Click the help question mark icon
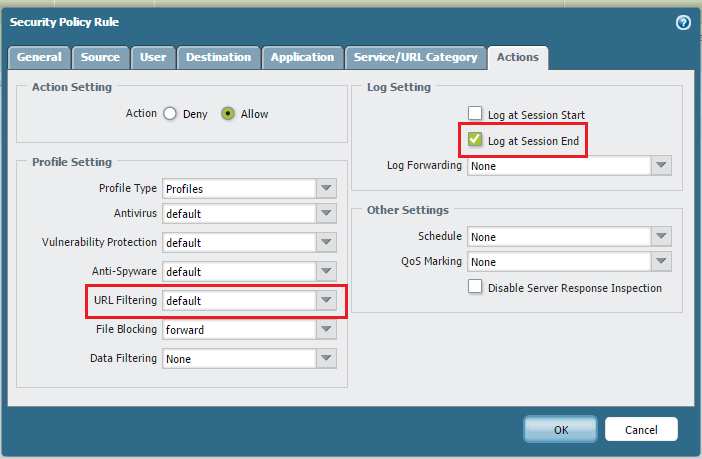This screenshot has width=702, height=459. pyautogui.click(x=684, y=22)
